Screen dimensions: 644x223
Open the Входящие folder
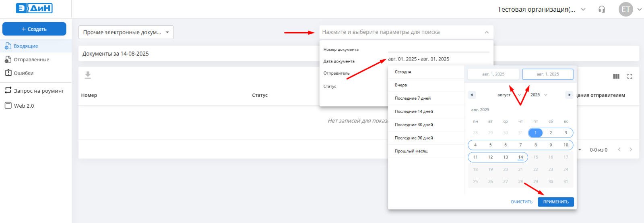[x=26, y=46]
